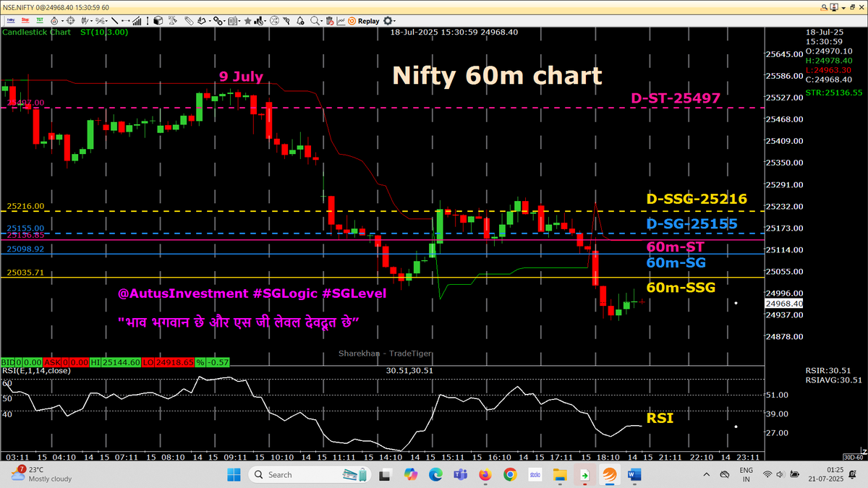Click the Candlestick Chart label
Screen dimensions: 868x488
click(35, 33)
